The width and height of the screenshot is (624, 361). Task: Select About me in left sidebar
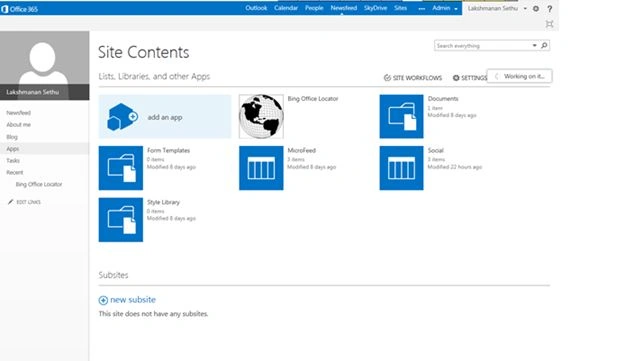[18, 125]
